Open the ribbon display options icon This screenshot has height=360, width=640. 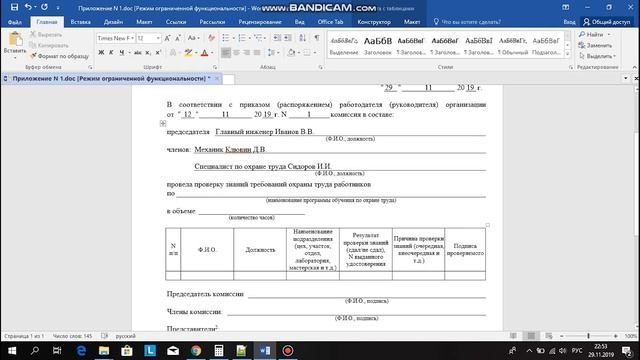click(x=566, y=7)
